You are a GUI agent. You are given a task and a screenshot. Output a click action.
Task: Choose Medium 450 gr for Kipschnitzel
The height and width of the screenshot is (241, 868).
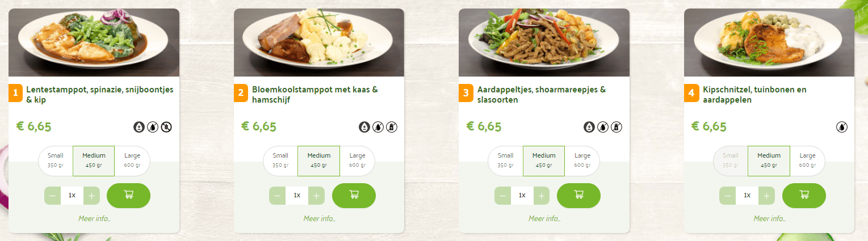point(769,161)
